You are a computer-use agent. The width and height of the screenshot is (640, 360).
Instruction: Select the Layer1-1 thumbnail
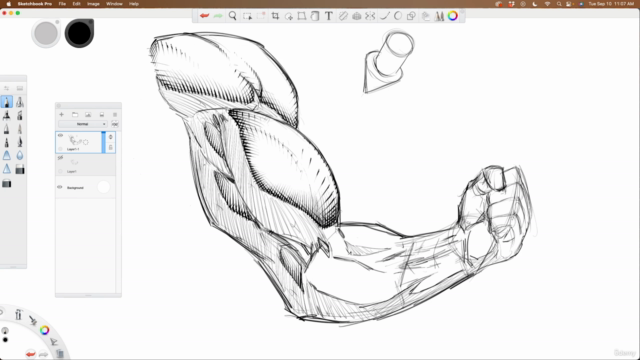[78, 141]
